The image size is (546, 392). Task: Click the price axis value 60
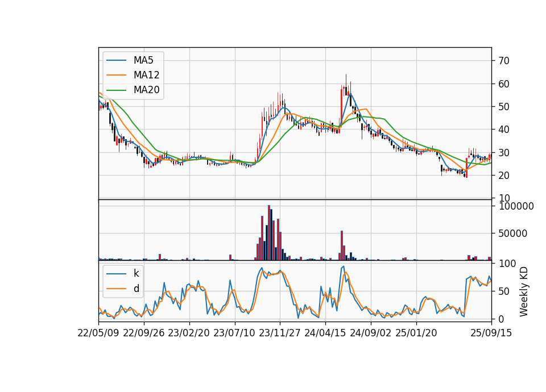coord(504,84)
